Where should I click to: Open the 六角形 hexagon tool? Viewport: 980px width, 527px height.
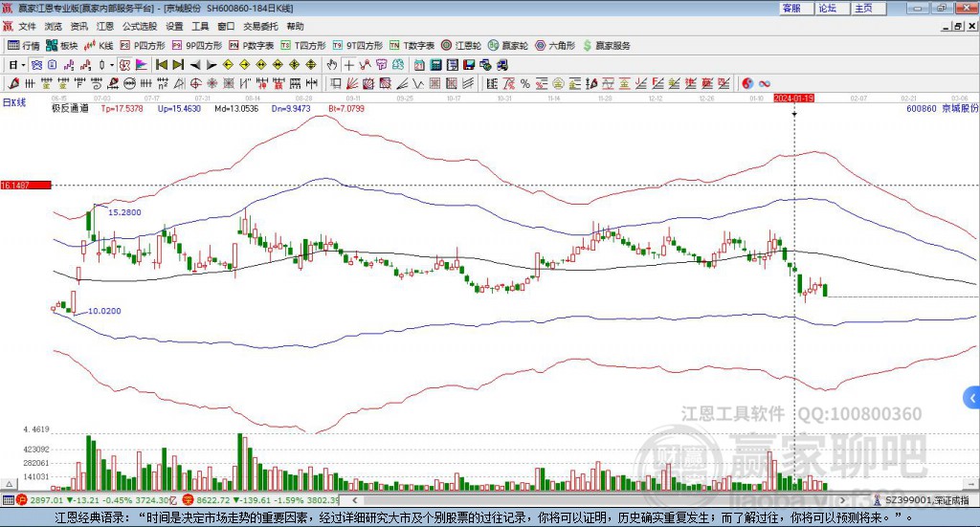(x=555, y=46)
